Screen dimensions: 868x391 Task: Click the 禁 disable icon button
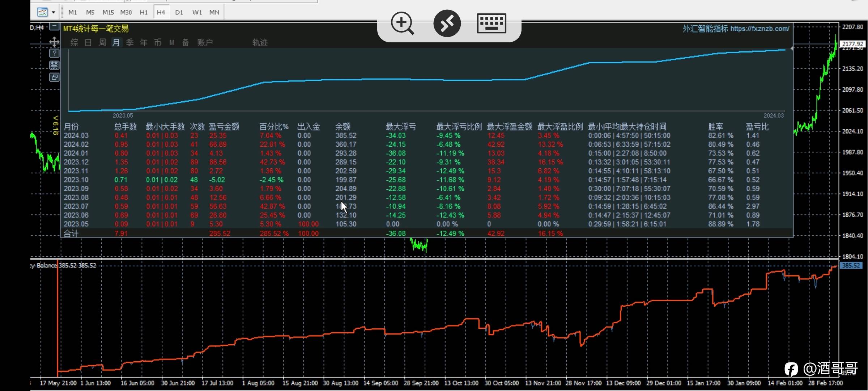[x=54, y=65]
